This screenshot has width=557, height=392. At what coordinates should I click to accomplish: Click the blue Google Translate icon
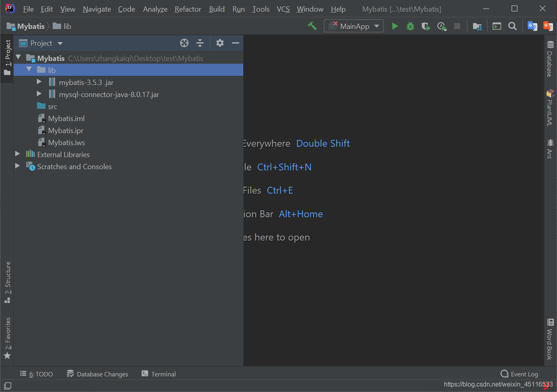click(532, 26)
